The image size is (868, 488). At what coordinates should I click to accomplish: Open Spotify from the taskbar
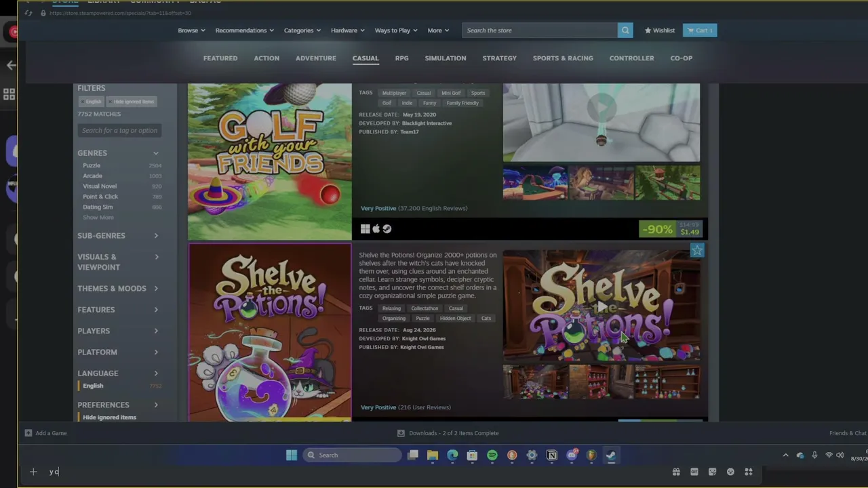coord(492,455)
